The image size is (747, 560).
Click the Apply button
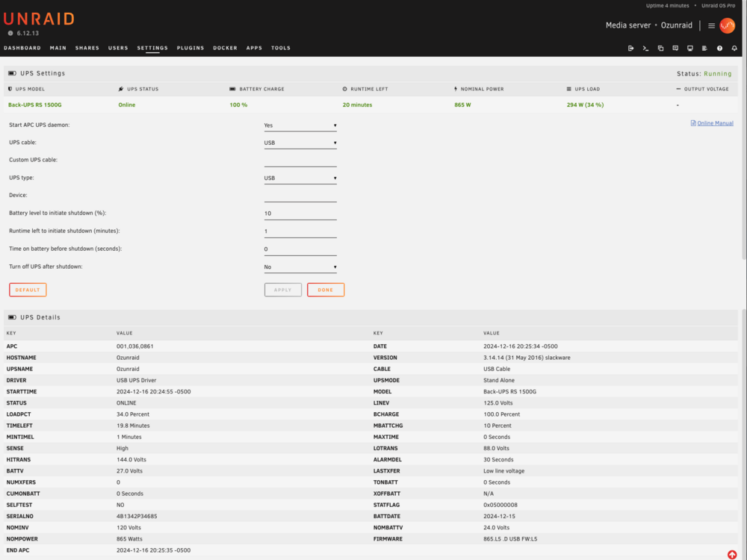pos(283,290)
